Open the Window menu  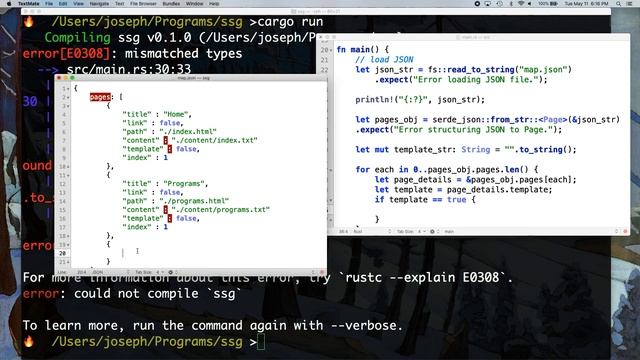click(194, 4)
